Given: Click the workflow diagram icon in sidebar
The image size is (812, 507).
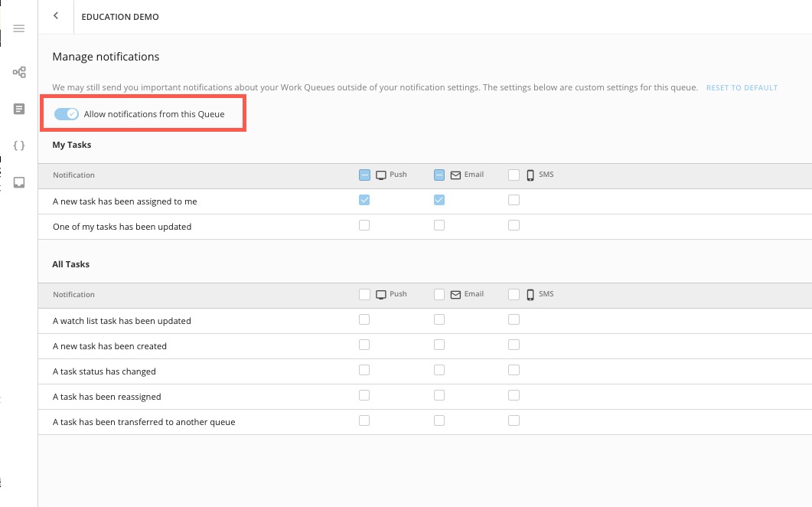Looking at the screenshot, I should pos(19,73).
